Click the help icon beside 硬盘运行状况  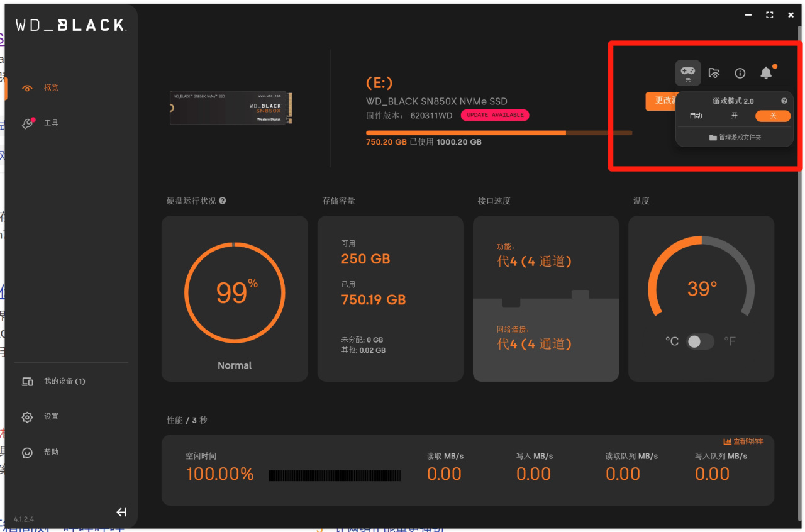[223, 201]
